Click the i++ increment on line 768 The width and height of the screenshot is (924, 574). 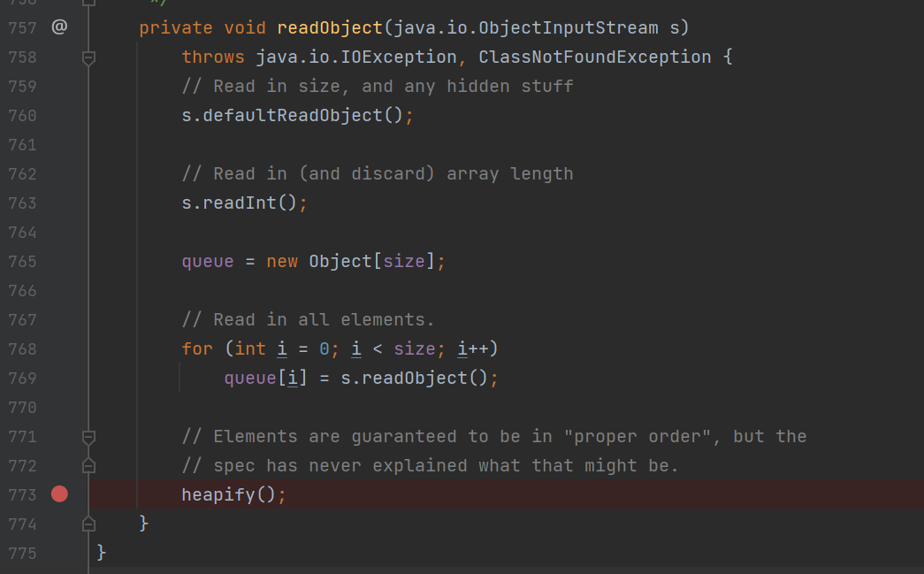tap(472, 348)
